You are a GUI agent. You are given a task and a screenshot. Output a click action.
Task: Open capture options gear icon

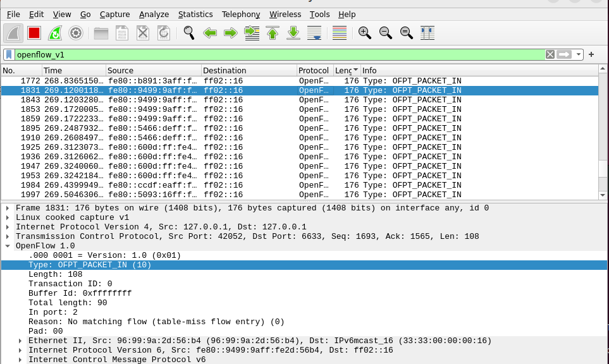tap(76, 33)
